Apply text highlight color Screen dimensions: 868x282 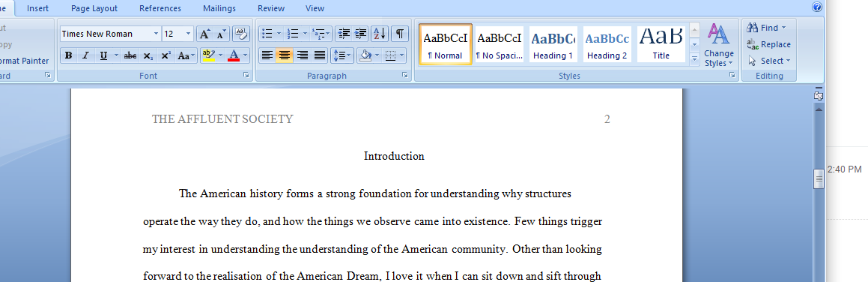pyautogui.click(x=208, y=55)
